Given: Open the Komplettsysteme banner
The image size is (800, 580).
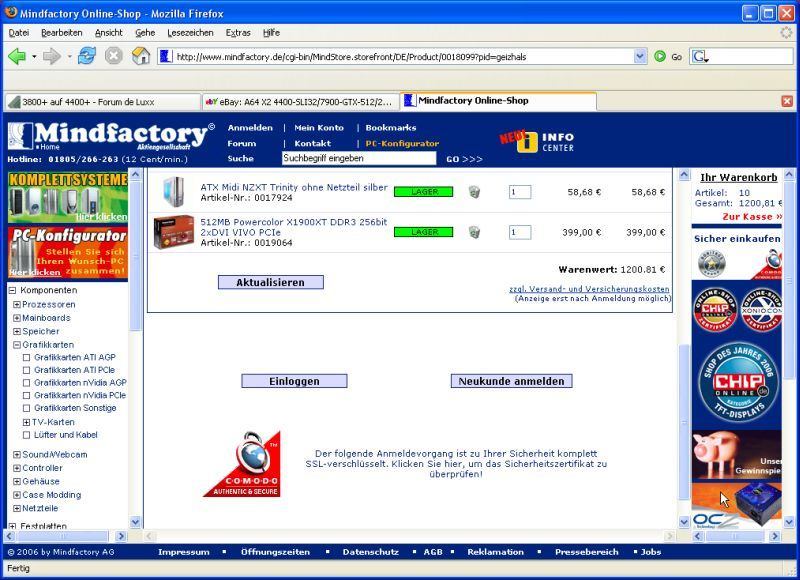Looking at the screenshot, I should (67, 197).
